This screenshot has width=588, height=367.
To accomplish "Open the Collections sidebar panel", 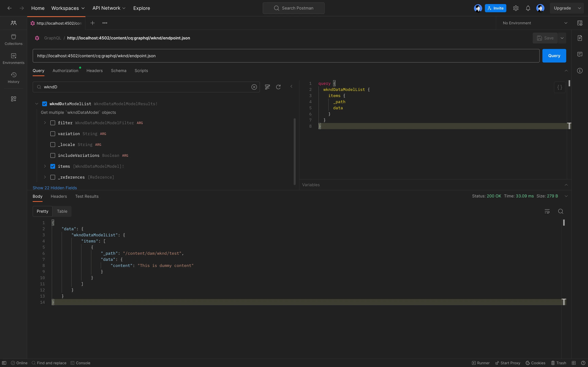I will 14,40.
